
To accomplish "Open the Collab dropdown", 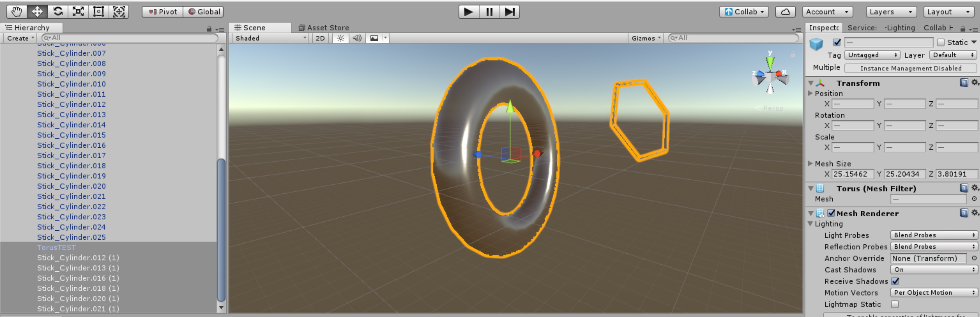I will click(744, 12).
